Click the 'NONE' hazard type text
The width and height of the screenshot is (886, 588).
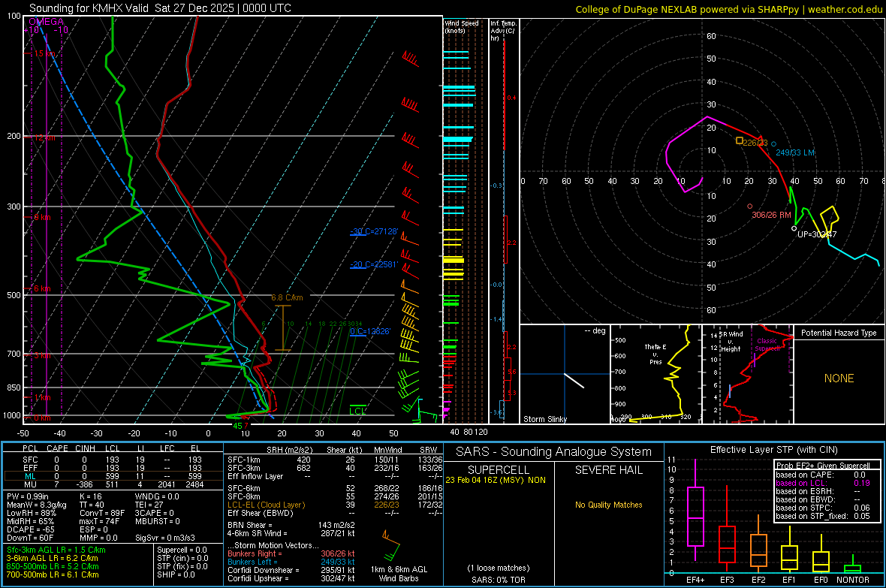[839, 378]
